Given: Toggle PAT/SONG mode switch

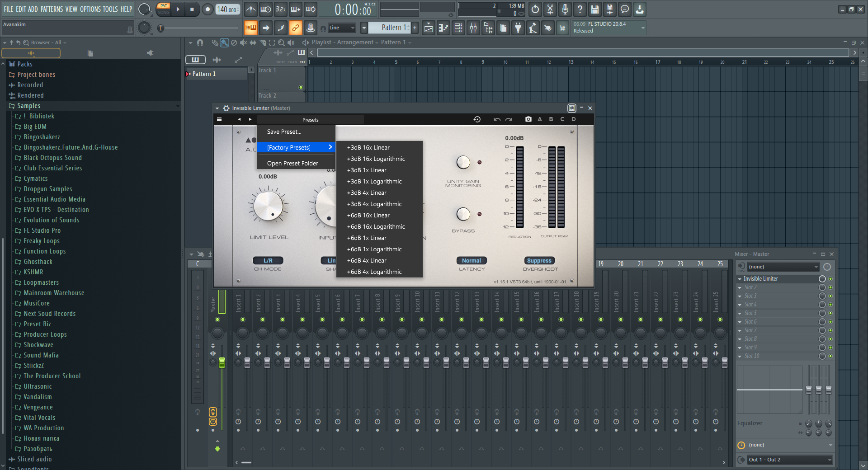Looking at the screenshot, I should click(164, 9).
